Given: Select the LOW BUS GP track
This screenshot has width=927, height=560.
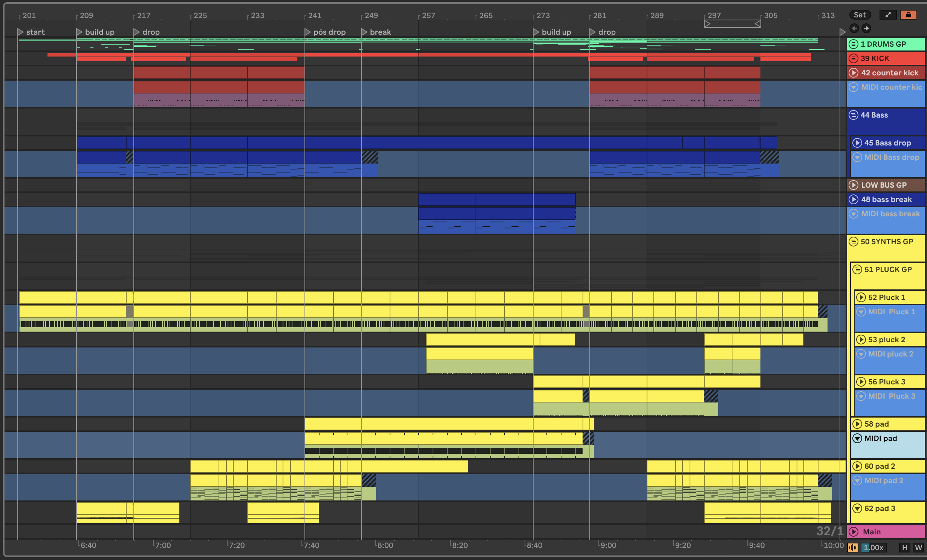Looking at the screenshot, I should coord(884,185).
